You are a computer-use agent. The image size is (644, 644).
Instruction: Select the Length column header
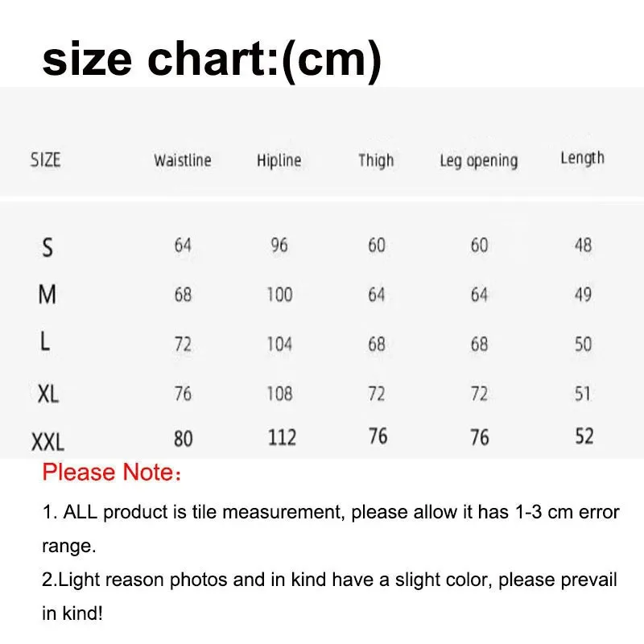(582, 158)
